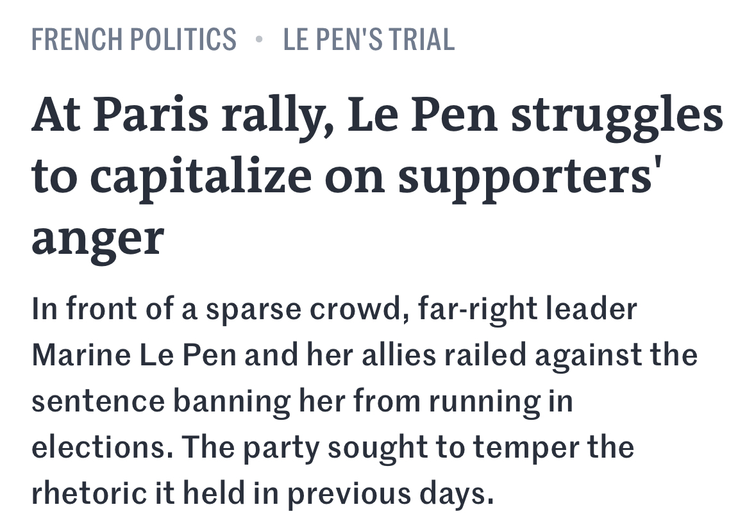
Task: Click the word 'Paris' in the headline
Action: tap(151, 115)
